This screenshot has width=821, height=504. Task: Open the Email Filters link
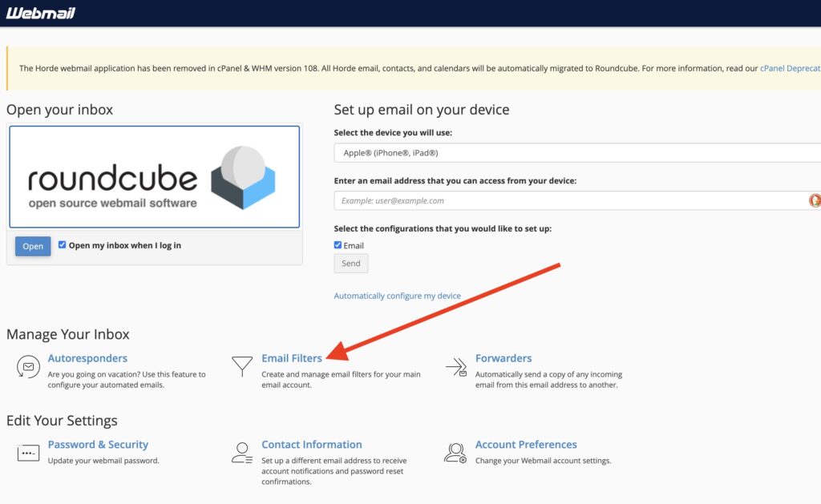[292, 358]
